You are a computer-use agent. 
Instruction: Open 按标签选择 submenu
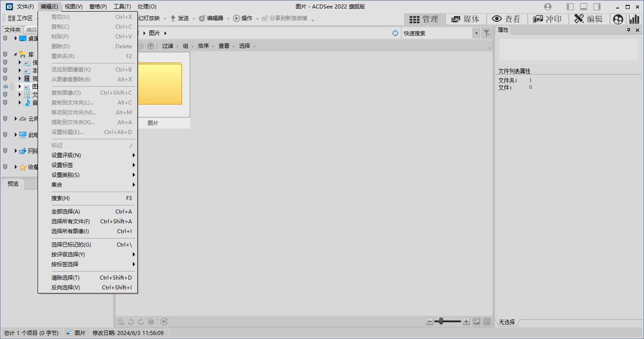click(88, 264)
